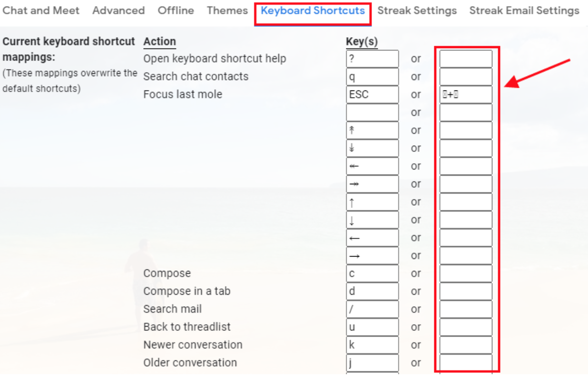Focus the 'u' key field for Back to threadlist
The image size is (588, 378).
tap(372, 327)
